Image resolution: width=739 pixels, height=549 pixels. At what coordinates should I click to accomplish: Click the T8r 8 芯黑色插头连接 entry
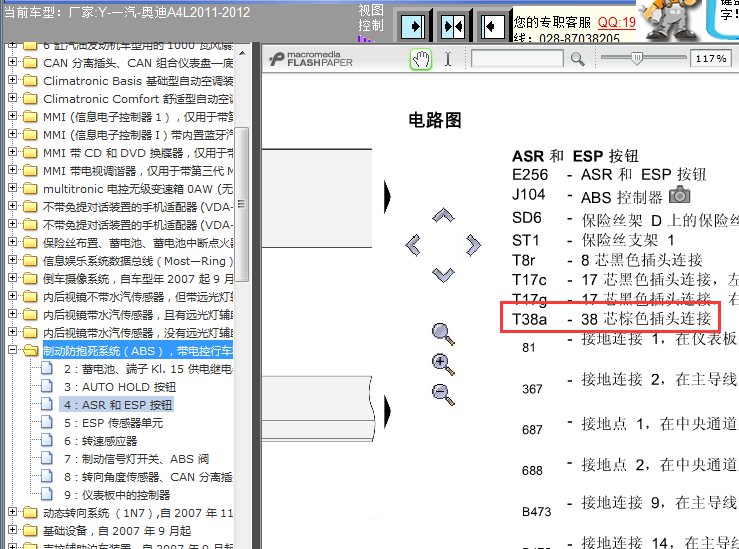[x=607, y=260]
